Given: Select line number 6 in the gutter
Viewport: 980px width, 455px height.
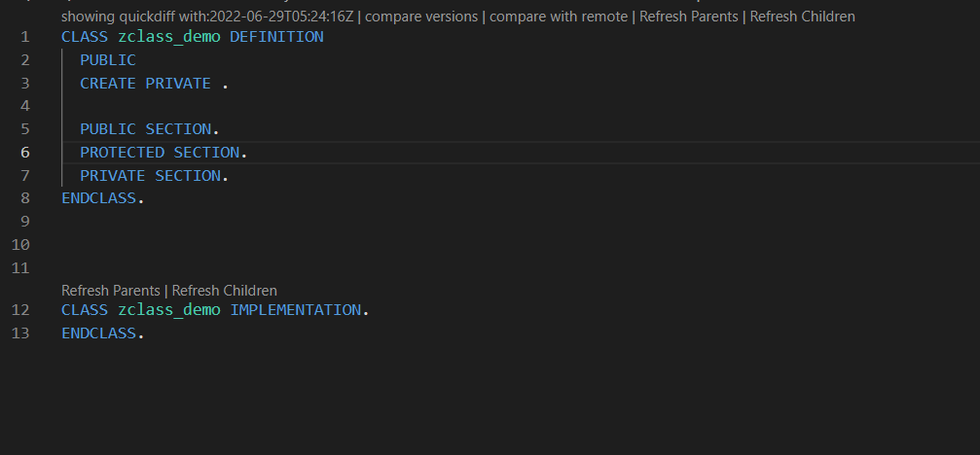Looking at the screenshot, I should coord(24,153).
